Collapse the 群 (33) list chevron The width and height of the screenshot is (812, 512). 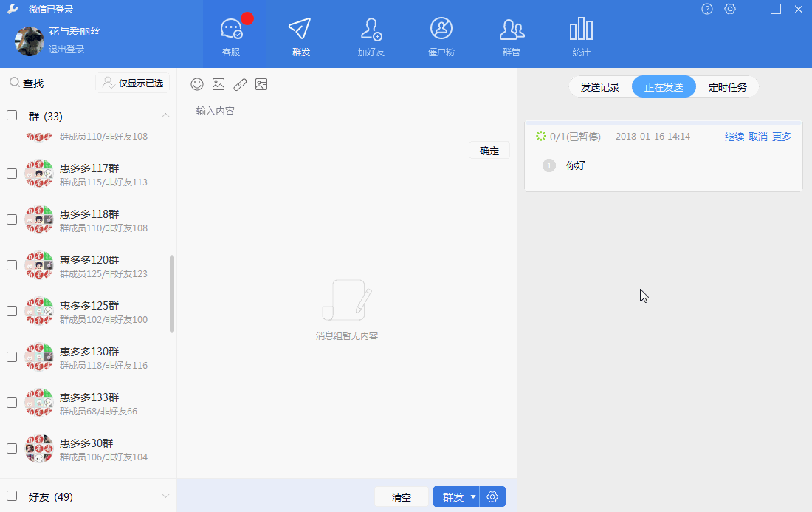pyautogui.click(x=165, y=115)
